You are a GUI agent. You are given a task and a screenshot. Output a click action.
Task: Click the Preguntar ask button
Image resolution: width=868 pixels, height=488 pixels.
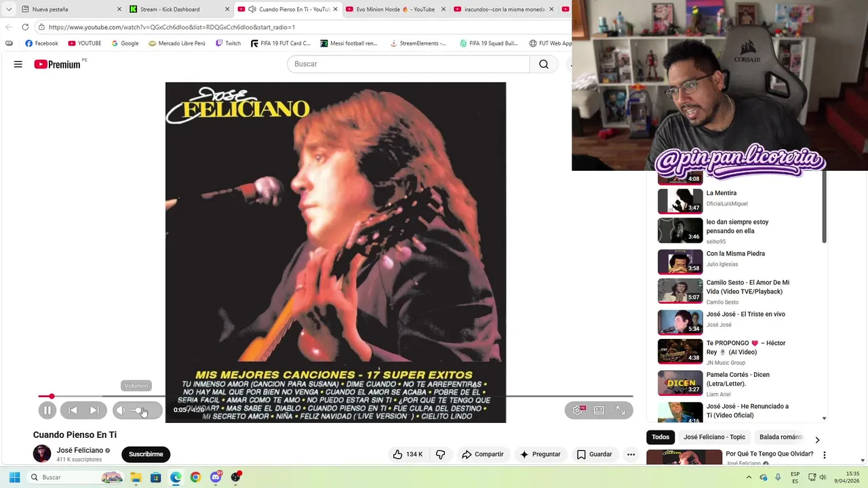pyautogui.click(x=540, y=454)
